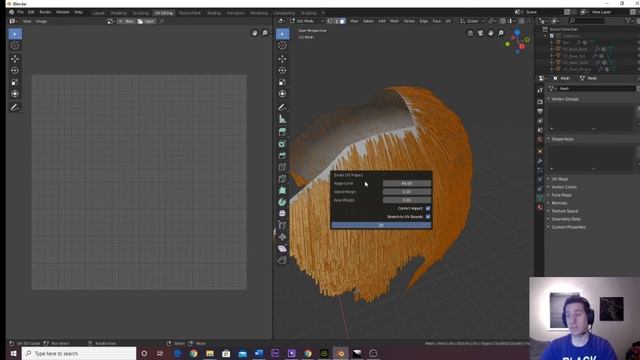Select the Scale tool in UV editor toolbar
Image resolution: width=640 pixels, height=360 pixels.
[15, 82]
